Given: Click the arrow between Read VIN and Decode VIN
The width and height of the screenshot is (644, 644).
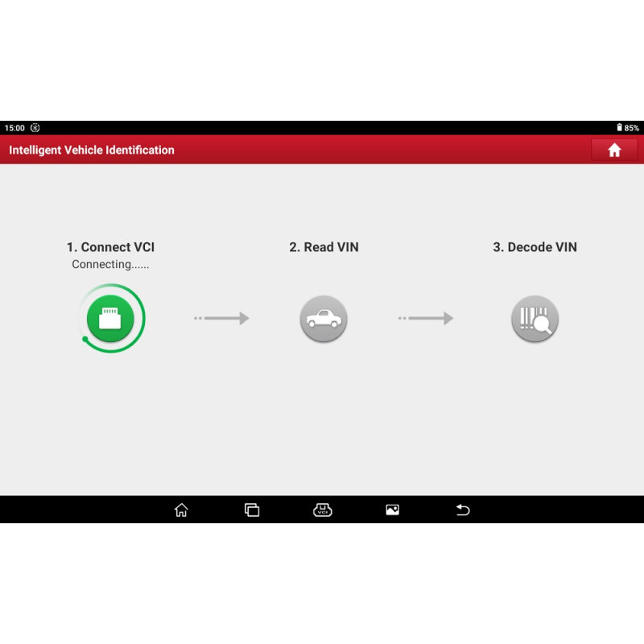Looking at the screenshot, I should [x=426, y=319].
